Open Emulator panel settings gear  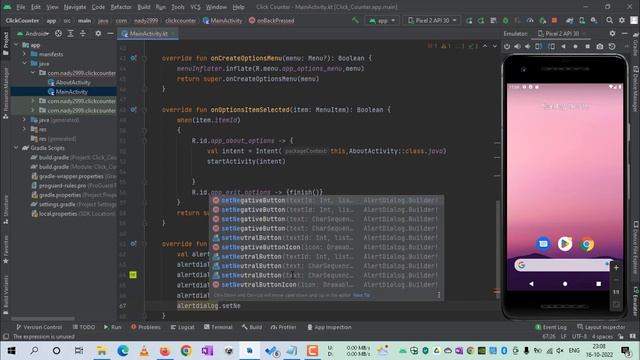612,33
